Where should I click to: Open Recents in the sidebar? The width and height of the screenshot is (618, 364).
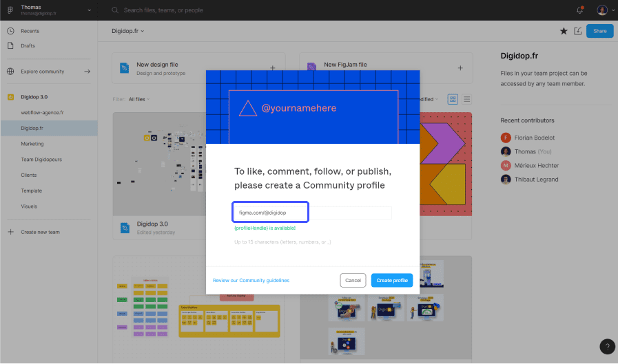point(30,31)
